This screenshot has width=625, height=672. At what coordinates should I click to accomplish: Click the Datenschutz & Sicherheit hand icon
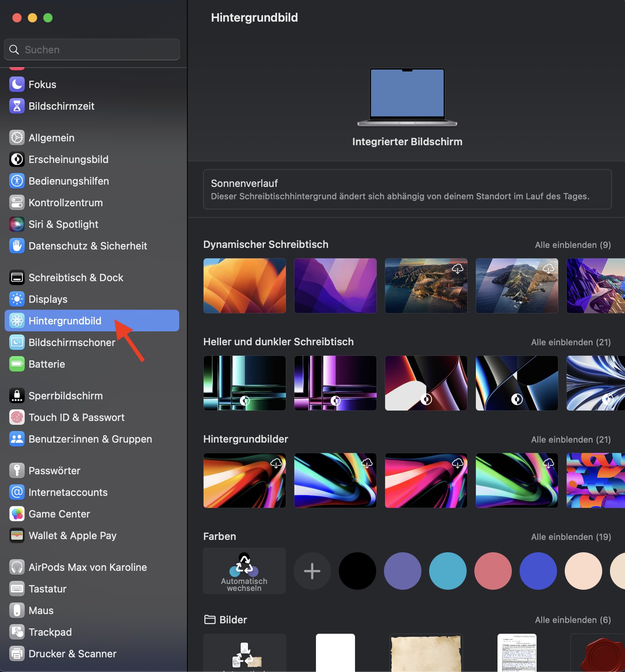17,246
